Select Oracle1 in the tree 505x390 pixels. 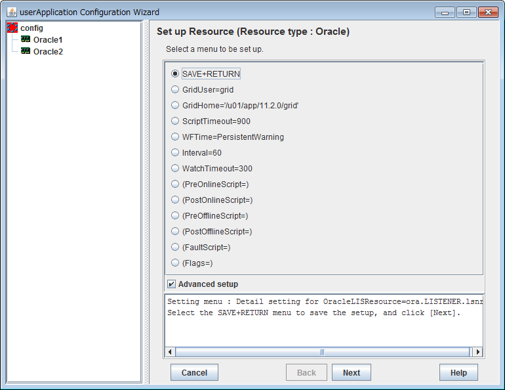(48, 40)
